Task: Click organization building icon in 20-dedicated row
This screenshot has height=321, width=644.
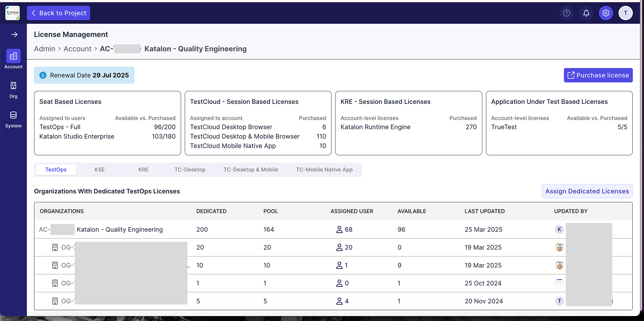Action: coord(55,248)
